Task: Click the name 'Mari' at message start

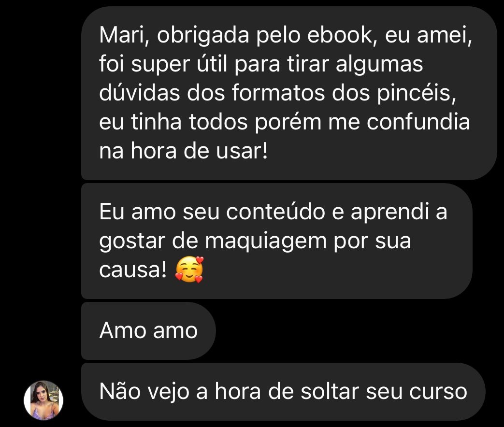Action: click(x=124, y=35)
